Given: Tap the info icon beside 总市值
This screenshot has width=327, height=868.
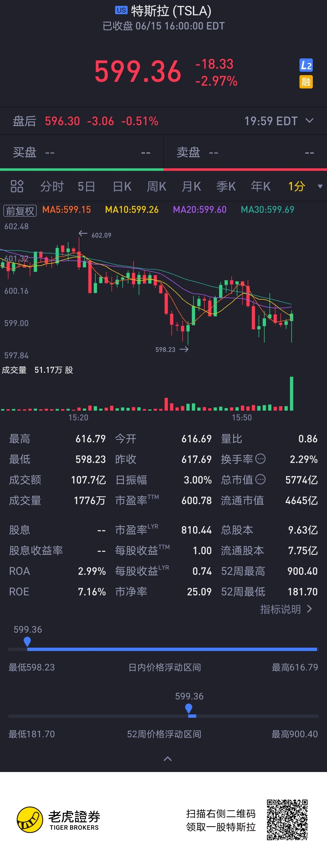Looking at the screenshot, I should 260,479.
